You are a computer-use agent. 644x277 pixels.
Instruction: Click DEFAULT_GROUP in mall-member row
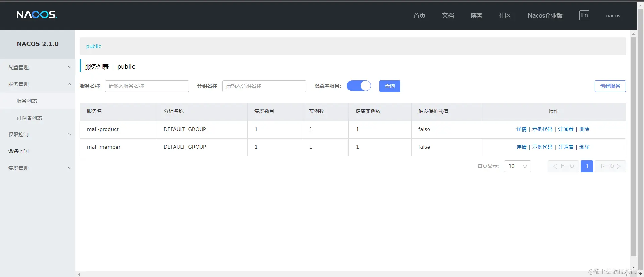coord(185,147)
